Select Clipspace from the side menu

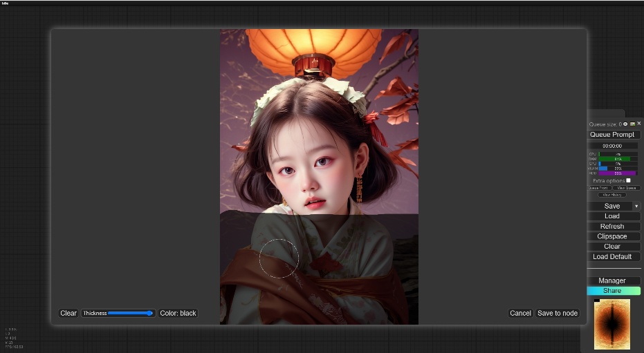pyautogui.click(x=612, y=236)
